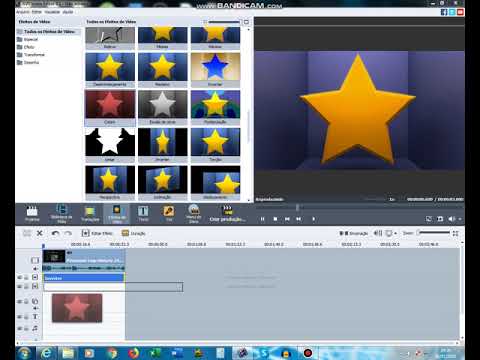
Task: Toggle fullscreen preview icon
Action: click(x=429, y=219)
